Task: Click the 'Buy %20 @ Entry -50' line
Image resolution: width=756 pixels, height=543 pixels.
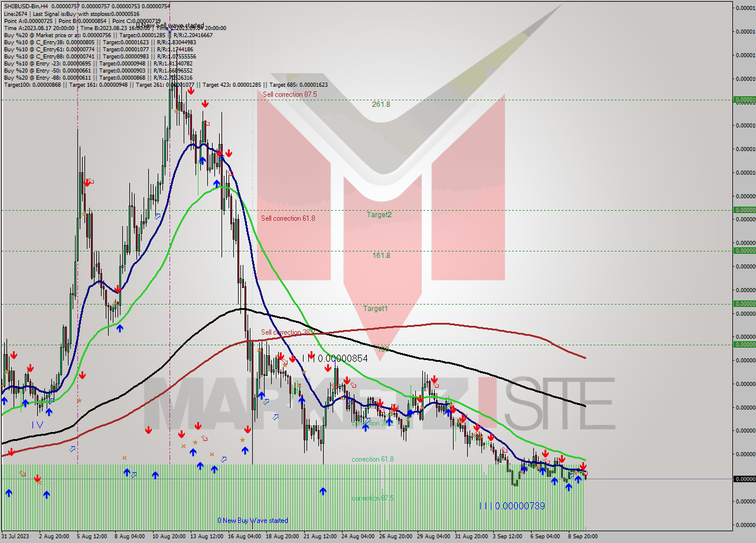Action: coord(98,70)
